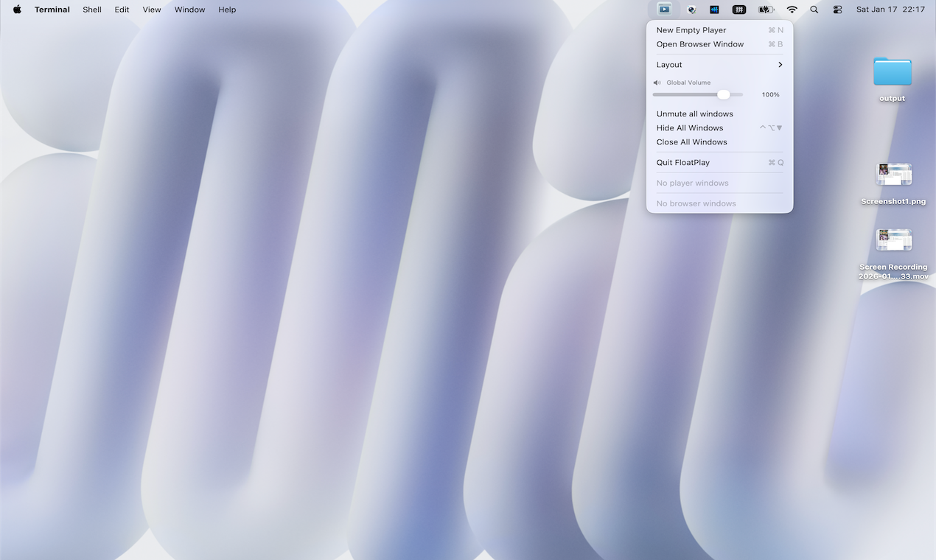Open the Terminal app menu
Viewport: 936px width, 560px height.
point(52,10)
